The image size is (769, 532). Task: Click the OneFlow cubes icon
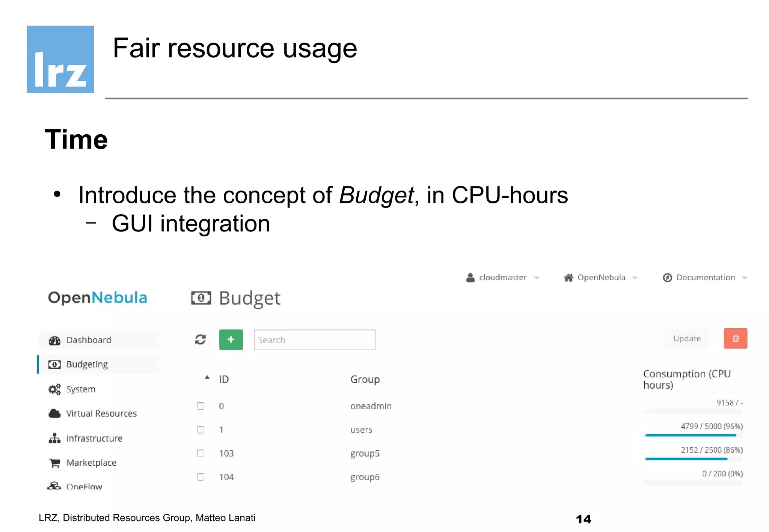(x=54, y=485)
